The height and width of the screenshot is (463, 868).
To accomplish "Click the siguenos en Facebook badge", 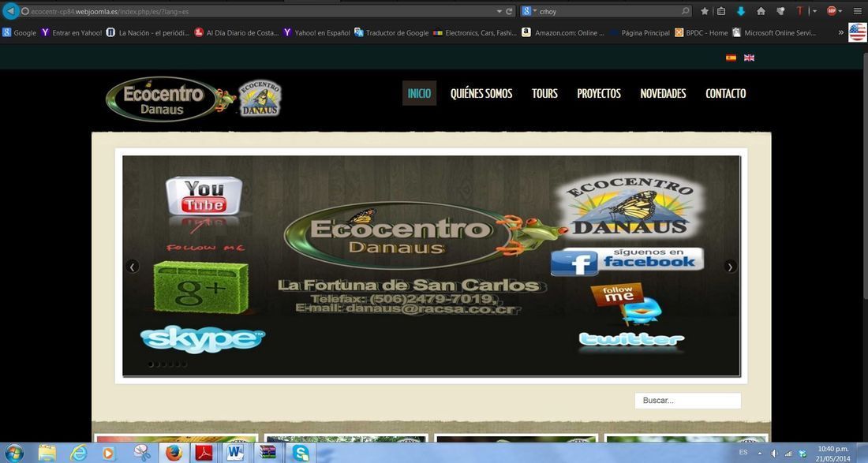I will click(x=627, y=261).
